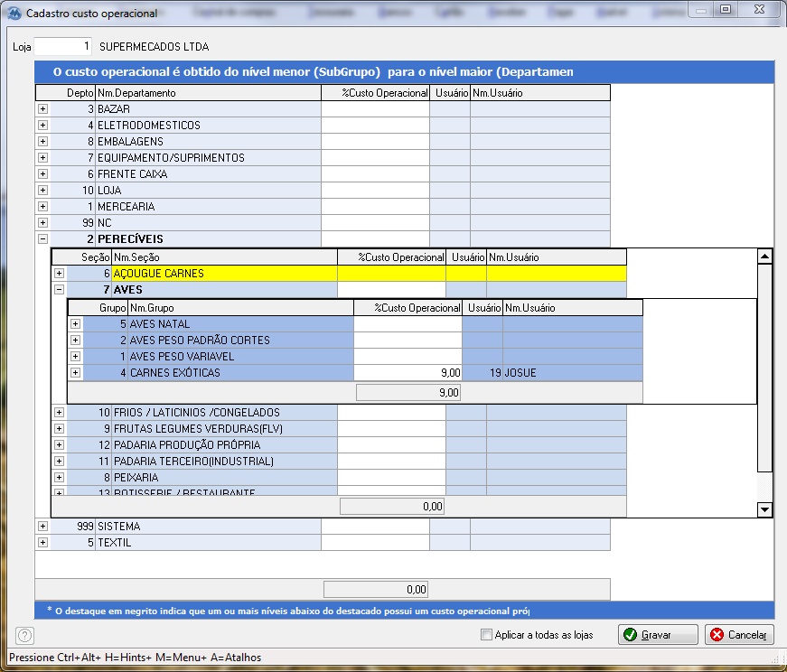Viewport: 787px width, 672px height.
Task: Expand the TEXTIL department
Action: [x=42, y=543]
